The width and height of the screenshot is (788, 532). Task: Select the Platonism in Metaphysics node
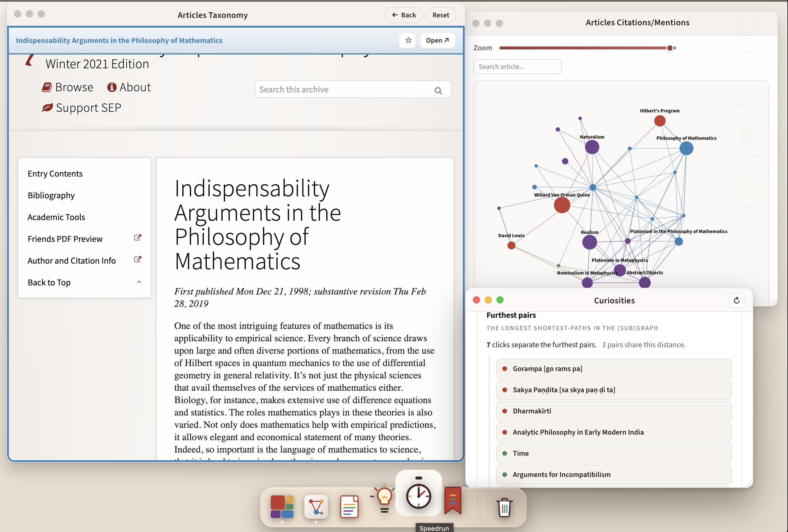(620, 270)
